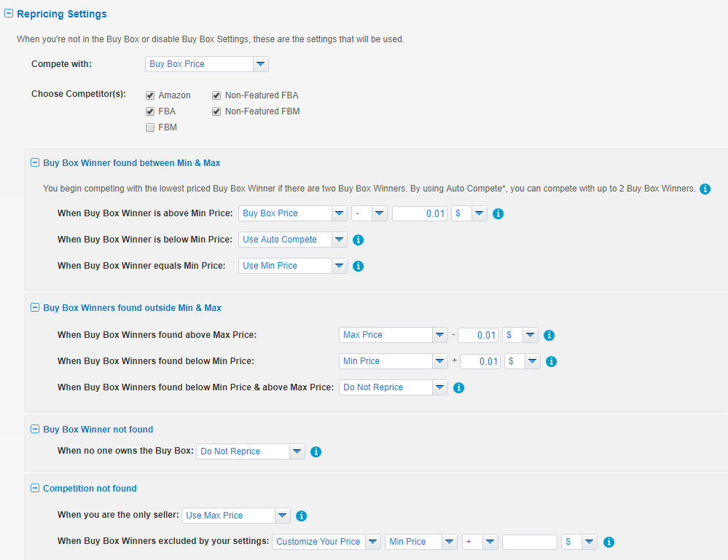
Task: Open the Compete with dropdown
Action: (207, 64)
